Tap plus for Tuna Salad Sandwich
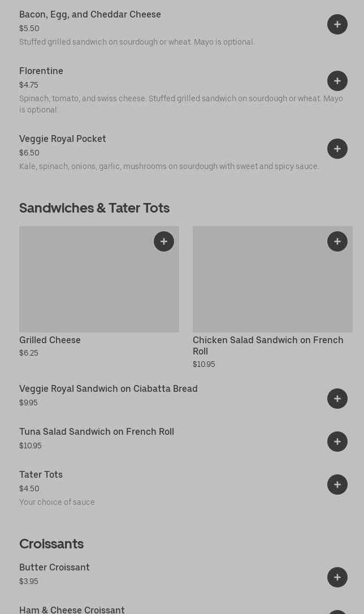The image size is (364, 614). pos(337,442)
